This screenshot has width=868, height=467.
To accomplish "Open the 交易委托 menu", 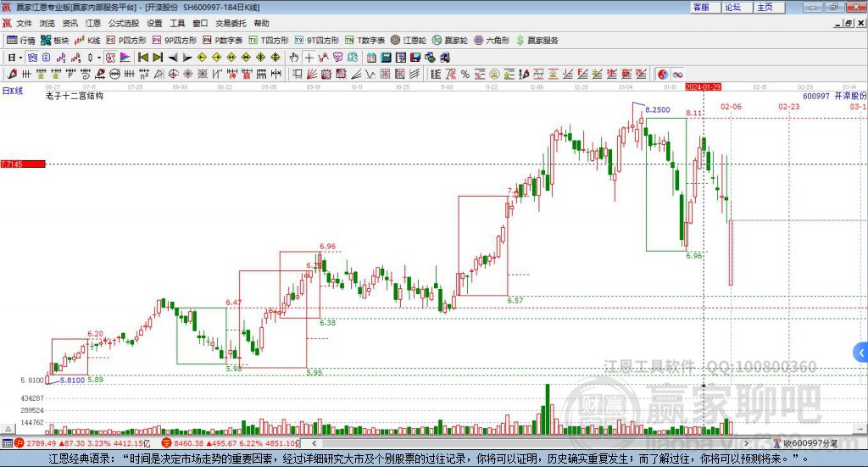I will click(x=231, y=23).
